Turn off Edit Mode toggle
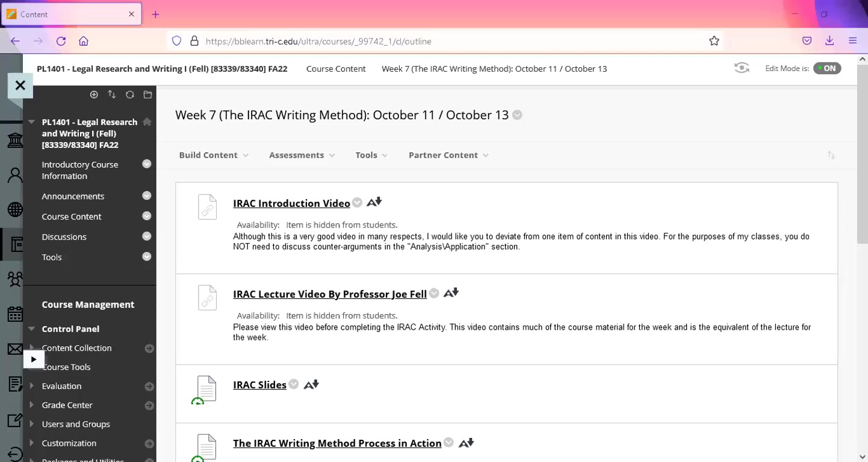Viewport: 868px width, 462px height. (x=826, y=69)
